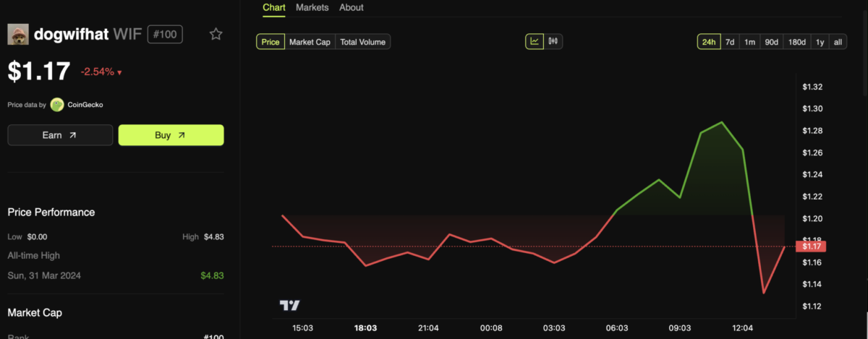868x339 pixels.
Task: Set chart range to 90d
Action: [772, 42]
